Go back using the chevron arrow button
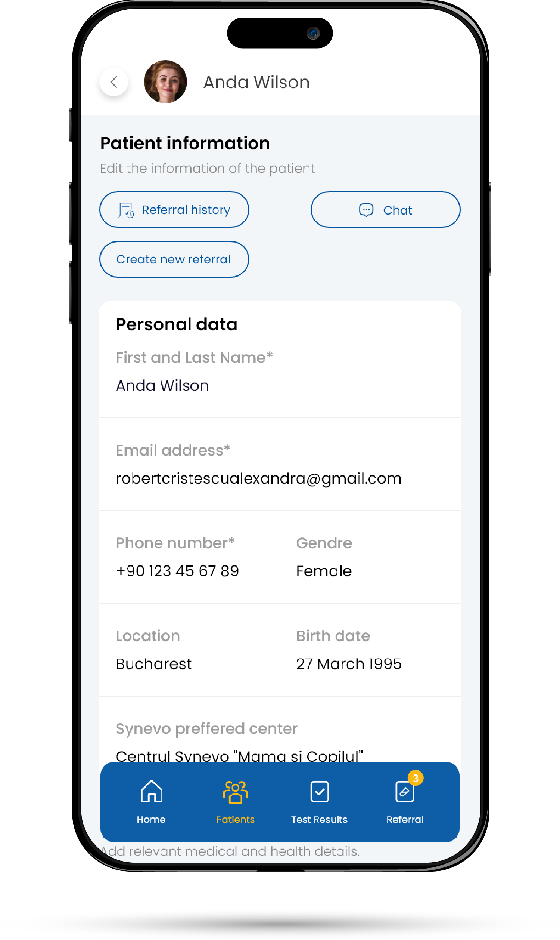Viewport: 560px width, 940px height. pyautogui.click(x=114, y=82)
